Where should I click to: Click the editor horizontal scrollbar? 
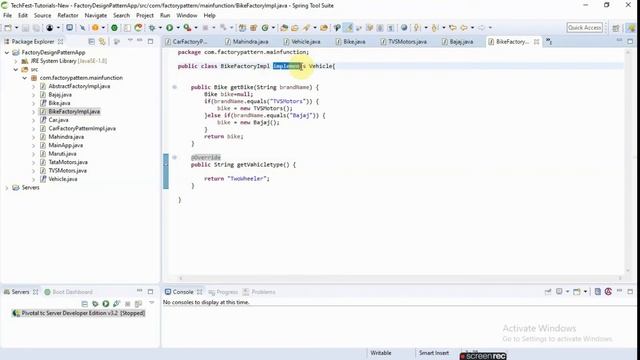point(400,278)
